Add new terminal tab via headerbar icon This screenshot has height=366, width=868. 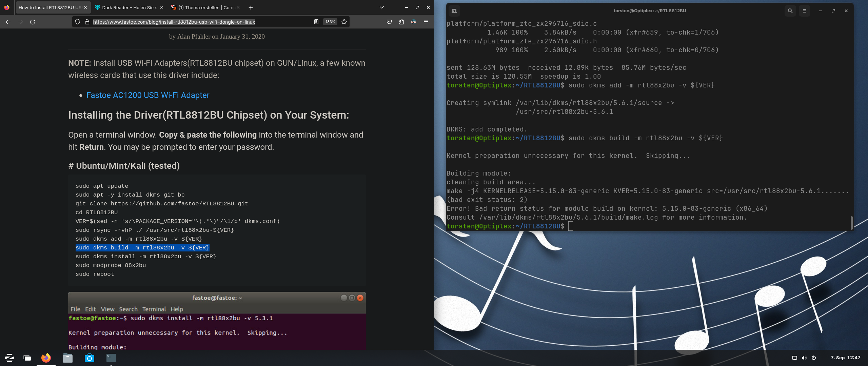[454, 11]
